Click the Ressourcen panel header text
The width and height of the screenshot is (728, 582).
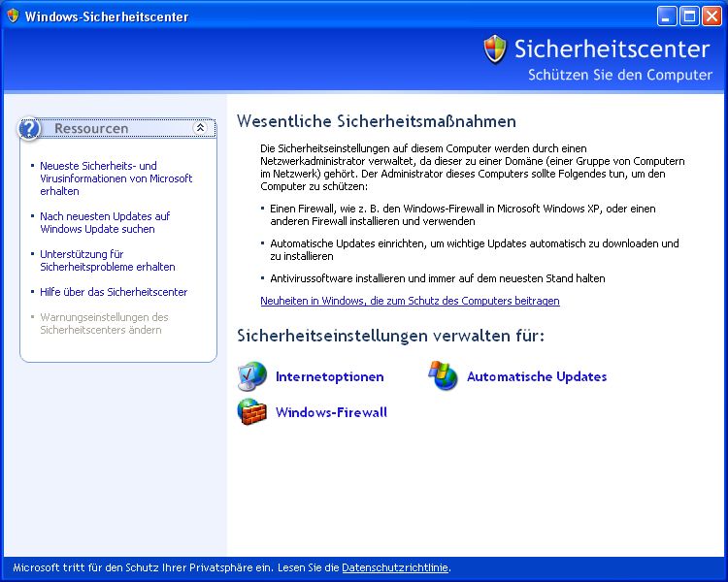click(91, 129)
